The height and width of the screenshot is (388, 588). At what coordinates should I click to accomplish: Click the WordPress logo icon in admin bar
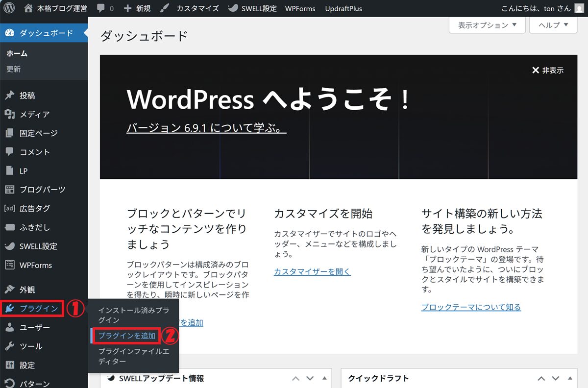[10, 8]
